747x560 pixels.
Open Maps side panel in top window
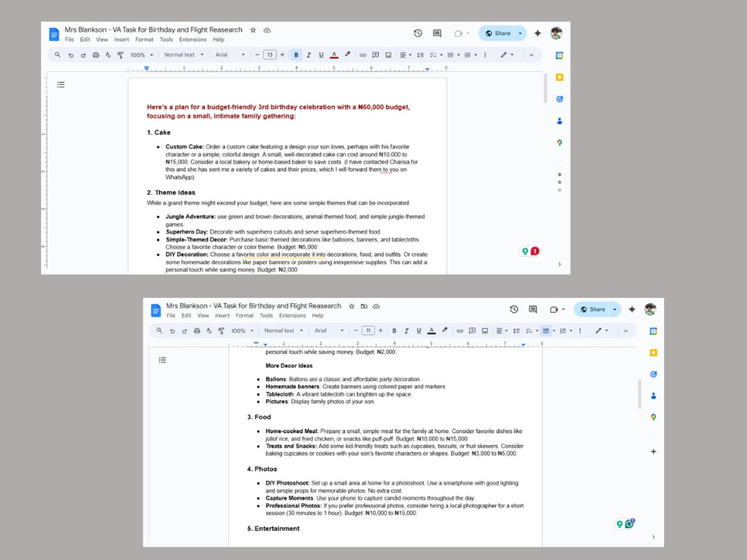[x=560, y=143]
